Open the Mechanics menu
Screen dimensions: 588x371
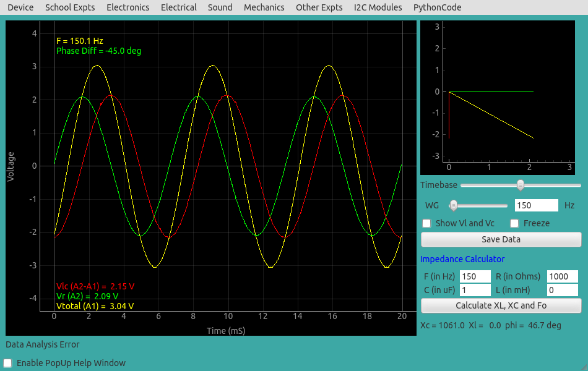(x=264, y=7)
